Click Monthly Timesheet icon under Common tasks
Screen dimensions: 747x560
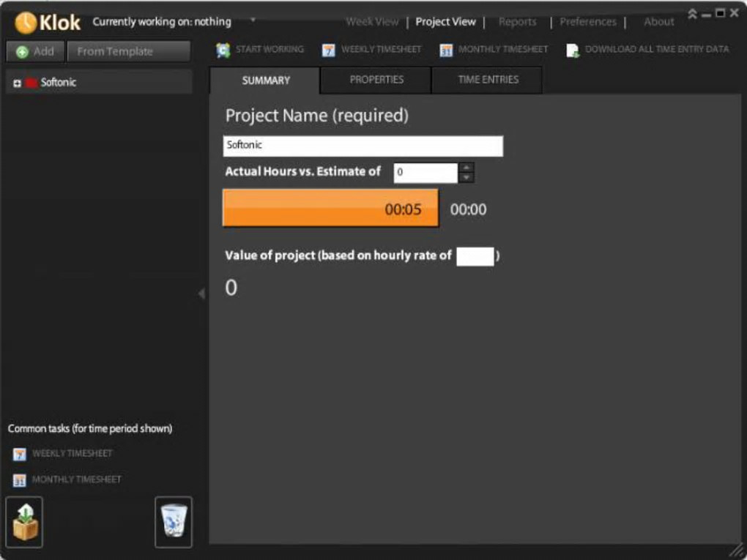(x=20, y=480)
